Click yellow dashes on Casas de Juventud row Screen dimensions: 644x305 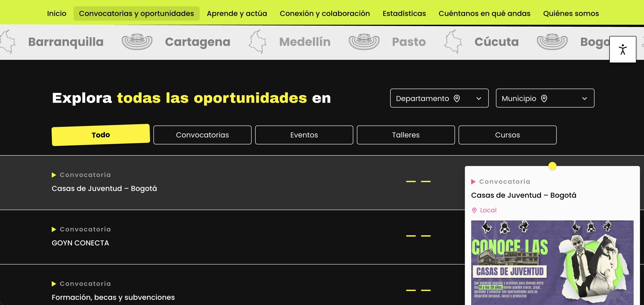click(418, 182)
